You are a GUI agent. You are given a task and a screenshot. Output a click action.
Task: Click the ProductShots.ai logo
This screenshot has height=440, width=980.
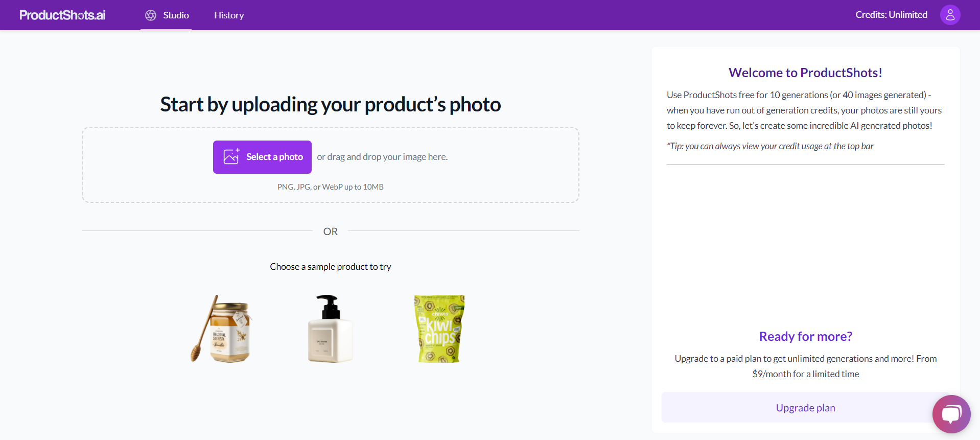tap(62, 15)
